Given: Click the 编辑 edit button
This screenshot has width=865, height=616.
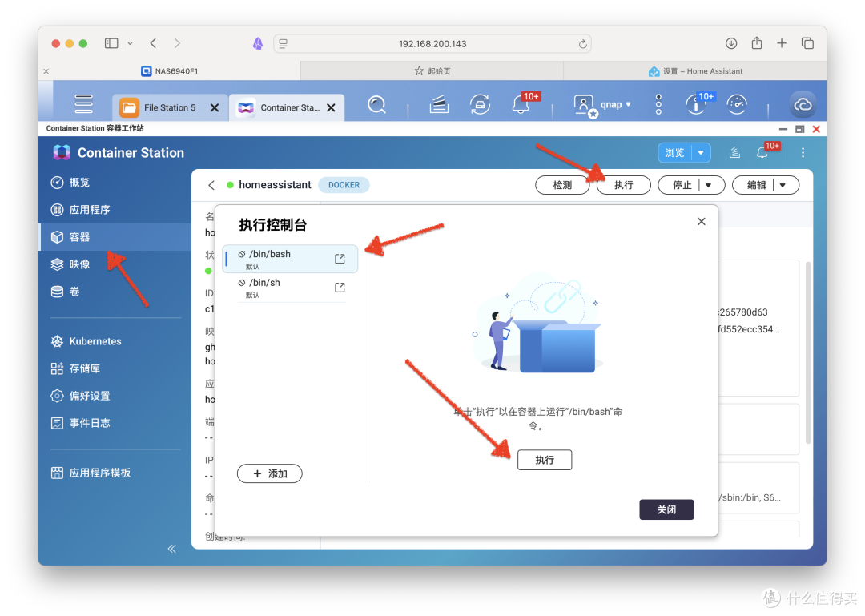Looking at the screenshot, I should pyautogui.click(x=756, y=185).
